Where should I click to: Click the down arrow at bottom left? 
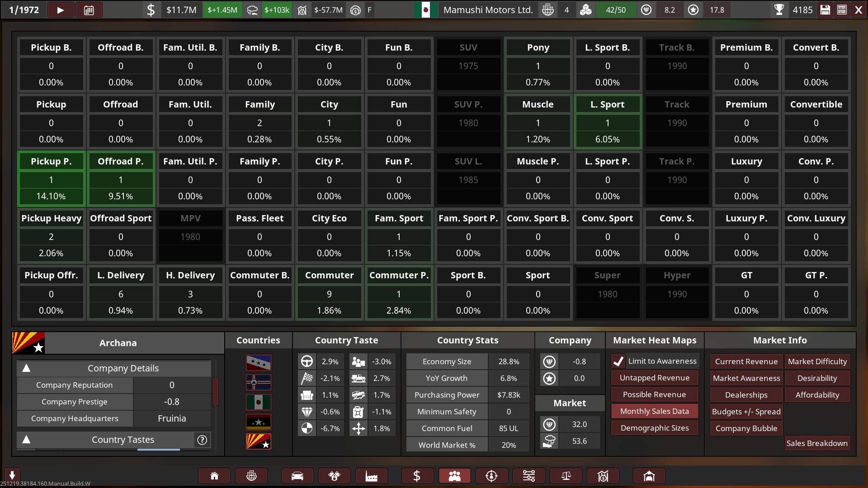point(12,475)
